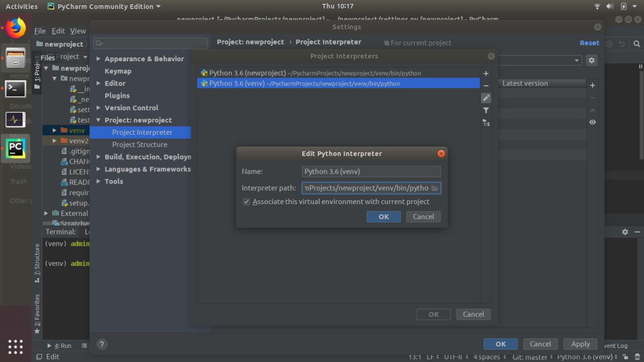Open interpreter gear settings in Settings window

591,60
